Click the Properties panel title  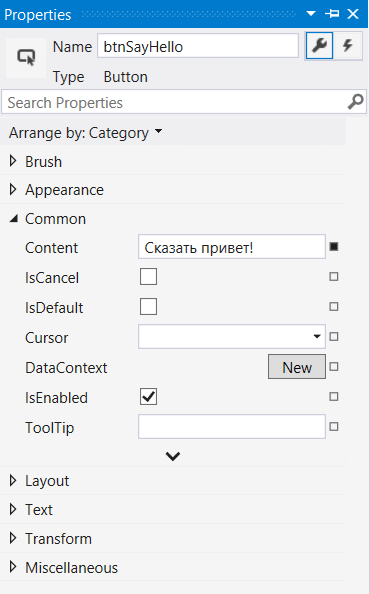(38, 14)
